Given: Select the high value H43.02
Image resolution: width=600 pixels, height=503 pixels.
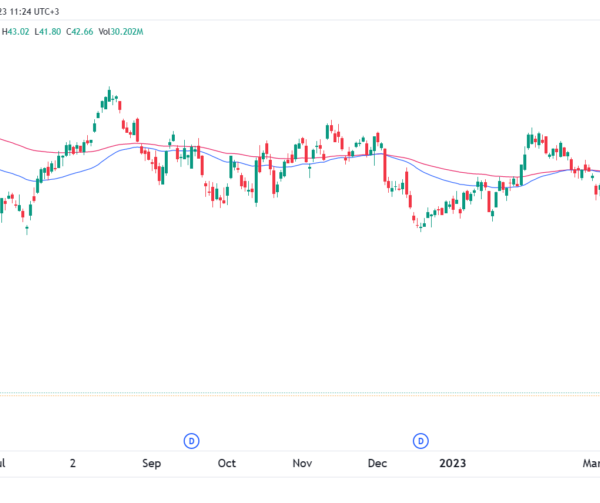Looking at the screenshot, I should (15, 32).
